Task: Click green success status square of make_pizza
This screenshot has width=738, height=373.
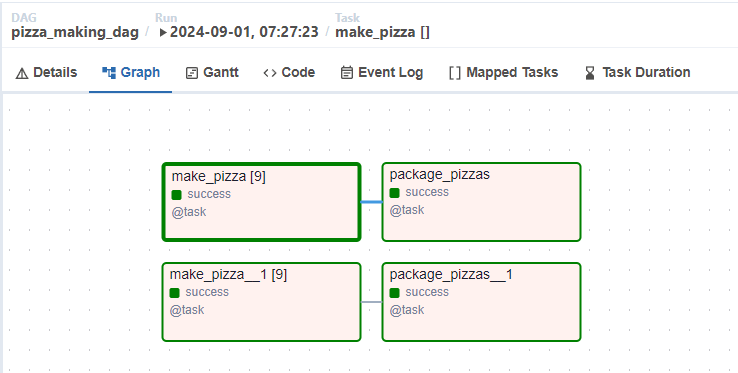Action: click(176, 195)
